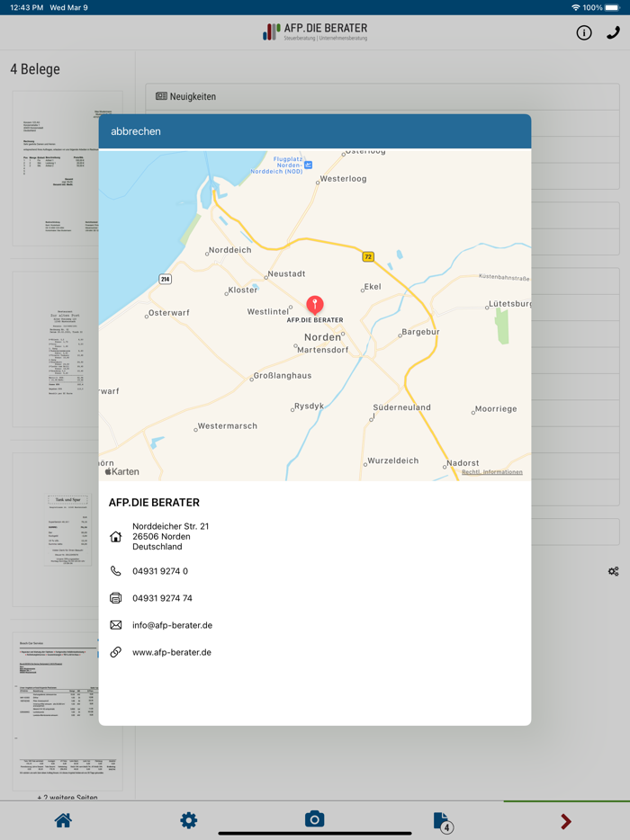
Task: Open address Norddeicher Str. 21 in maps
Action: click(x=170, y=536)
